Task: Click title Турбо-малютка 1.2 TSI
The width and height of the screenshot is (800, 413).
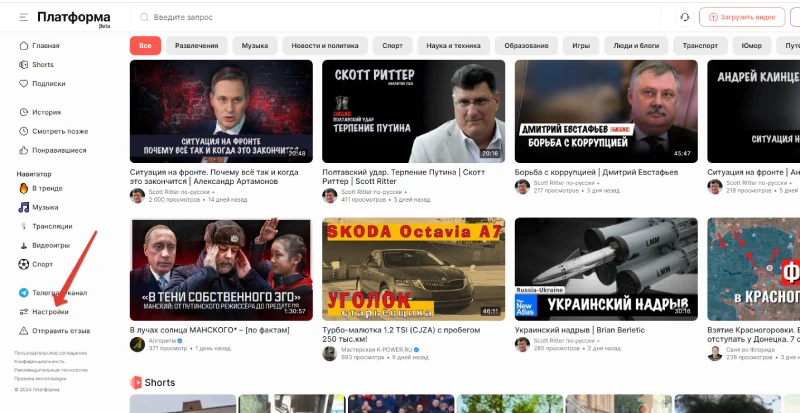Action: point(401,334)
